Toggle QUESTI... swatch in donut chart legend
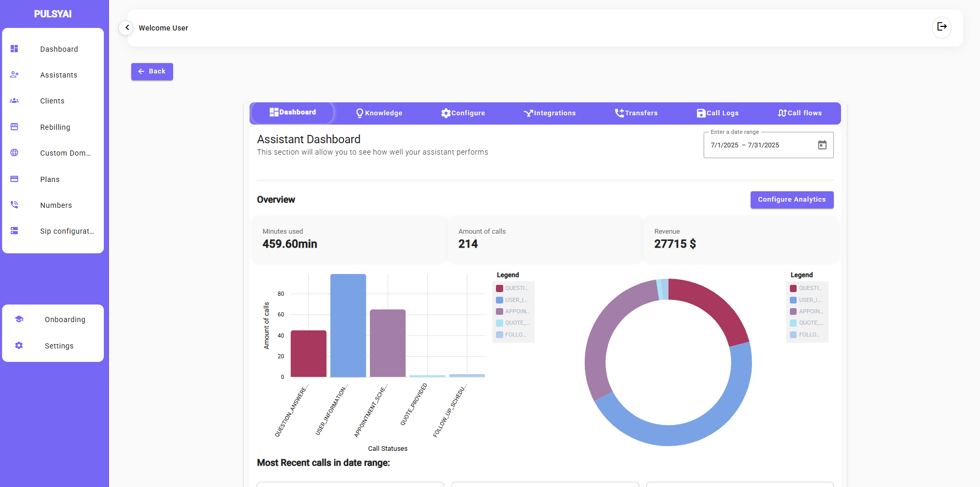The width and height of the screenshot is (980, 487). 793,288
